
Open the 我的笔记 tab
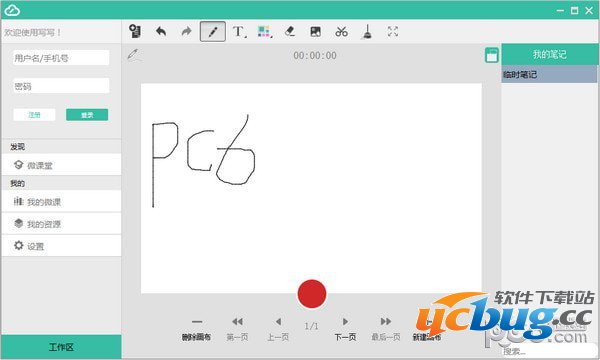(x=549, y=54)
